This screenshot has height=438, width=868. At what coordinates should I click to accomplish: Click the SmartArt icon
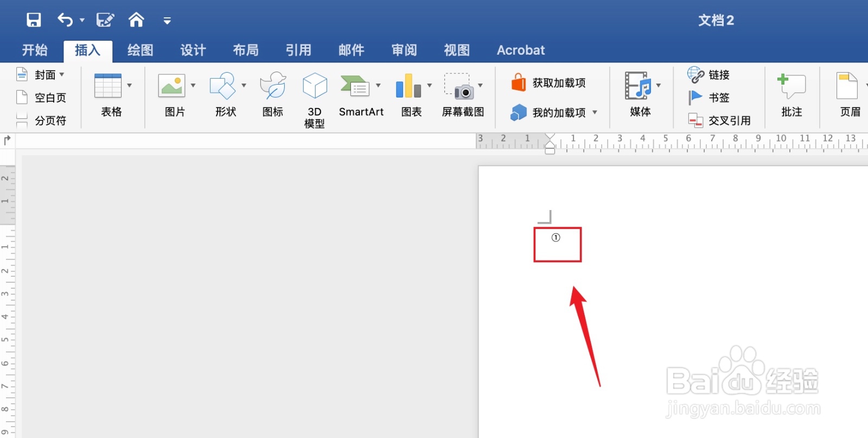pos(355,86)
